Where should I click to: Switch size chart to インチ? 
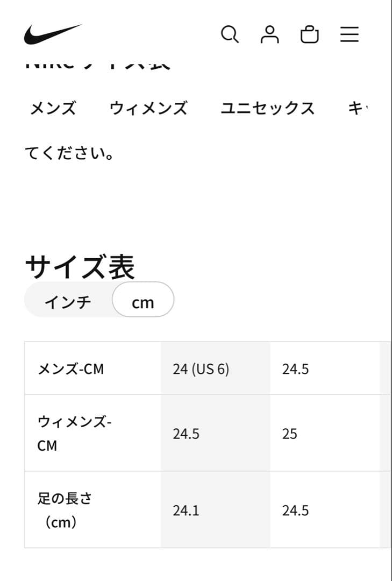(x=68, y=302)
